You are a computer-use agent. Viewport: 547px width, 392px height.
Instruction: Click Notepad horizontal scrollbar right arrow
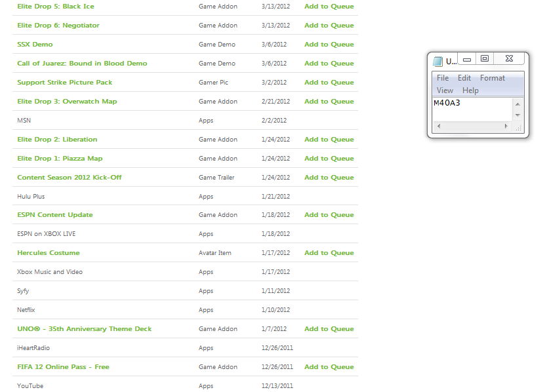pyautogui.click(x=506, y=127)
